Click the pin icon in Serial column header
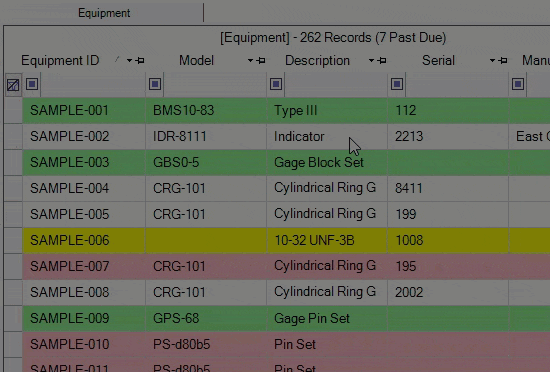The height and width of the screenshot is (372, 550). tap(503, 61)
